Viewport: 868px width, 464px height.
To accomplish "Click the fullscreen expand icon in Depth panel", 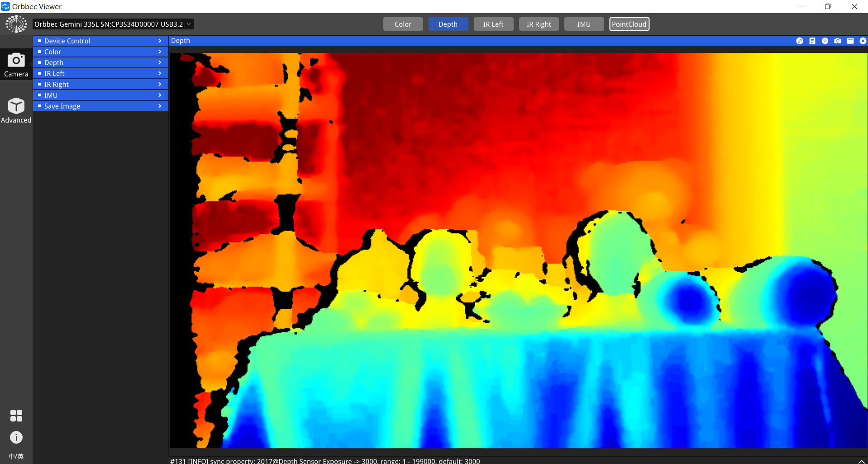I will point(800,41).
